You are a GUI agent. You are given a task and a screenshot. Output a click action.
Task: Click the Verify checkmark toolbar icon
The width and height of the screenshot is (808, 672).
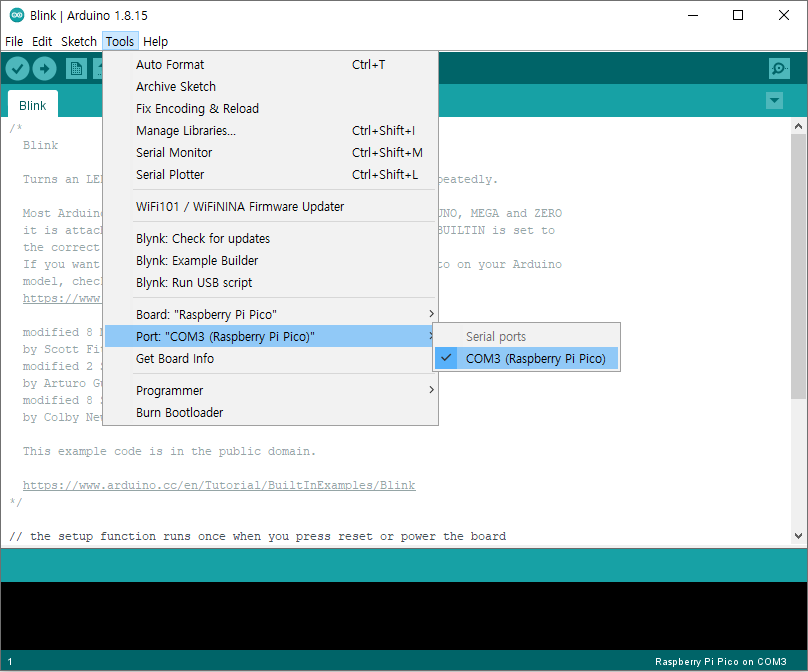17,68
